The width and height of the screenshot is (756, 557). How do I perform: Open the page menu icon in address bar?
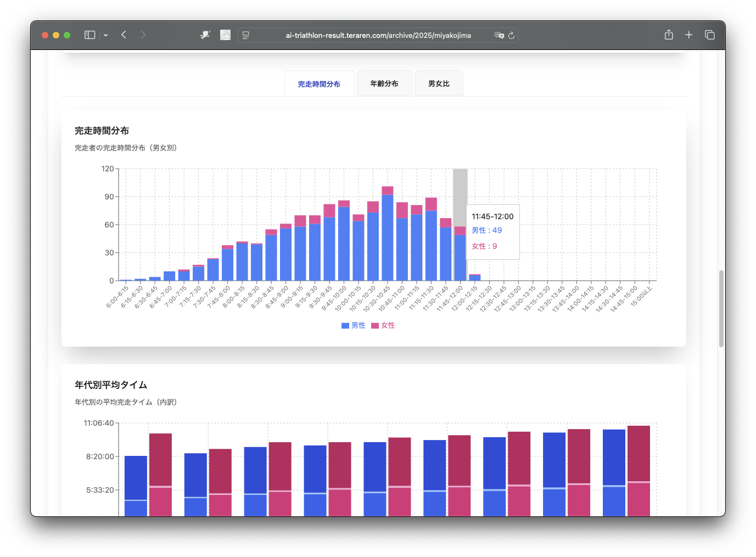click(x=246, y=35)
